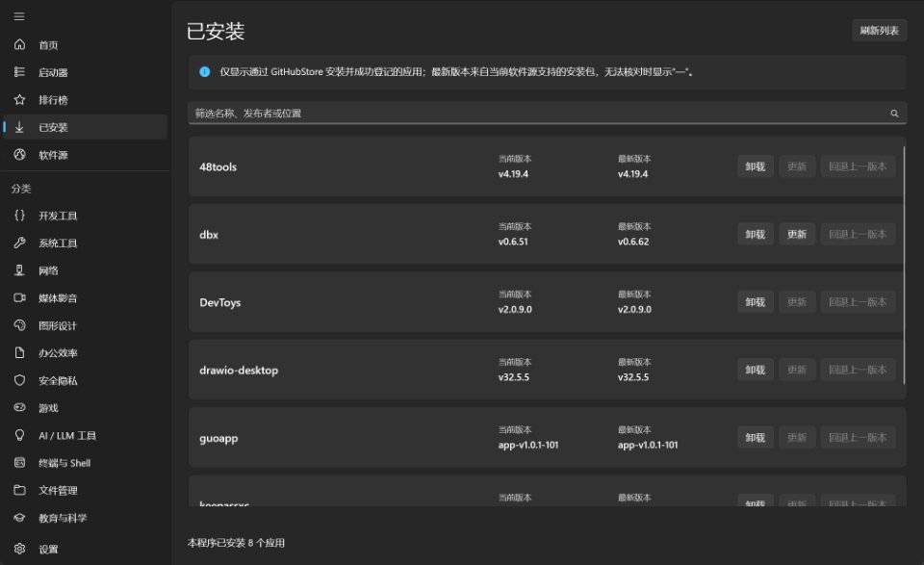The image size is (924, 565).
Task: Click the launcher list icon
Action: tap(19, 72)
